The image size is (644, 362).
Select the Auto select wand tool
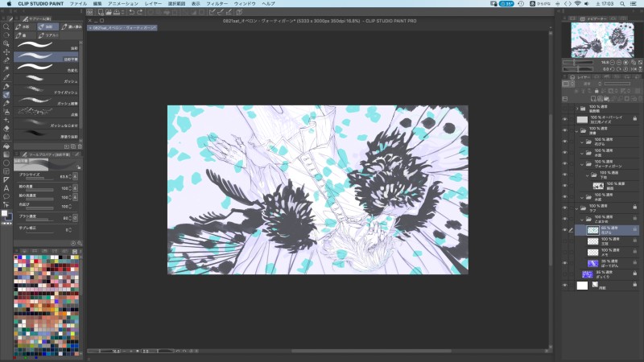click(x=6, y=68)
